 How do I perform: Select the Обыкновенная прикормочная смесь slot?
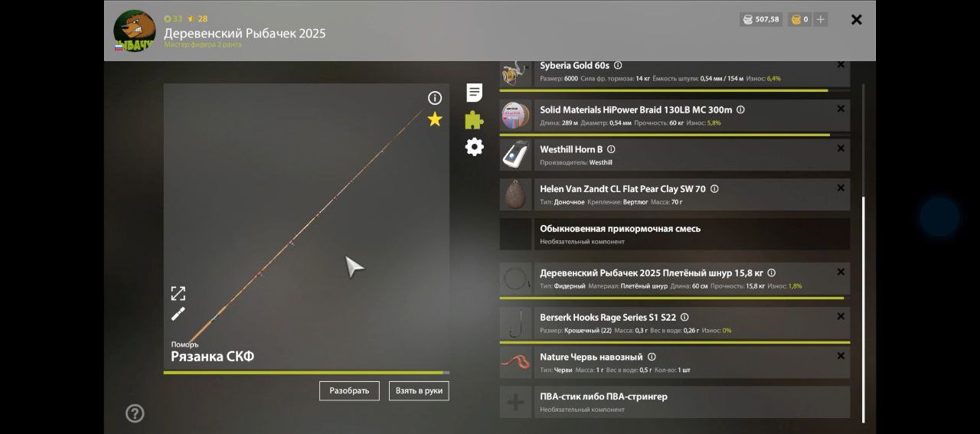[674, 234]
